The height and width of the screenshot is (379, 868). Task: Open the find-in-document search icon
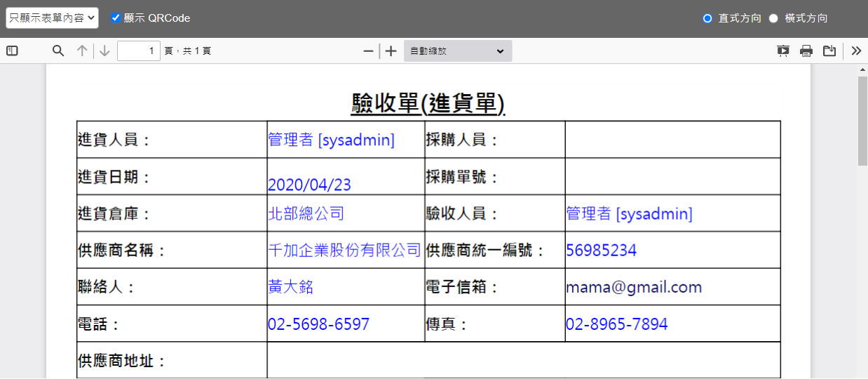coord(58,51)
